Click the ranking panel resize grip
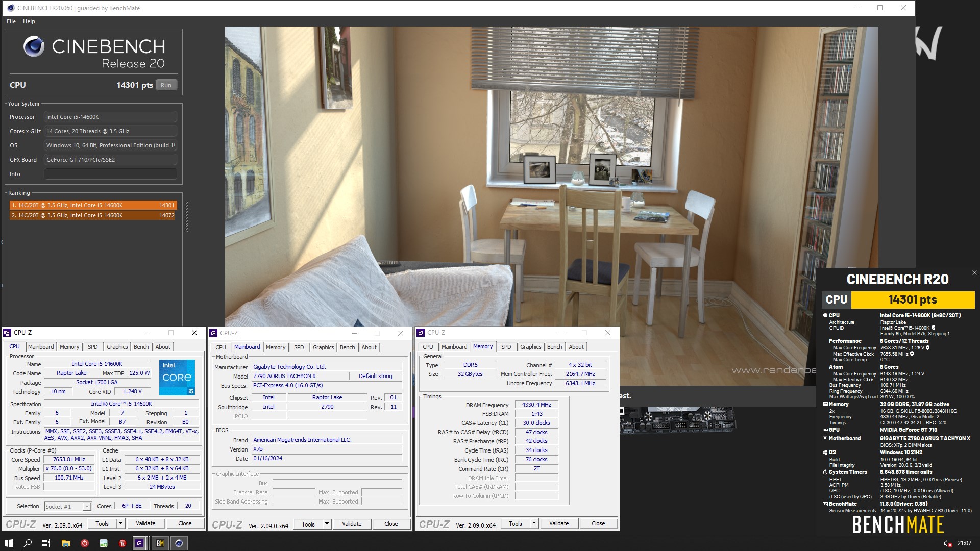 coord(187,217)
